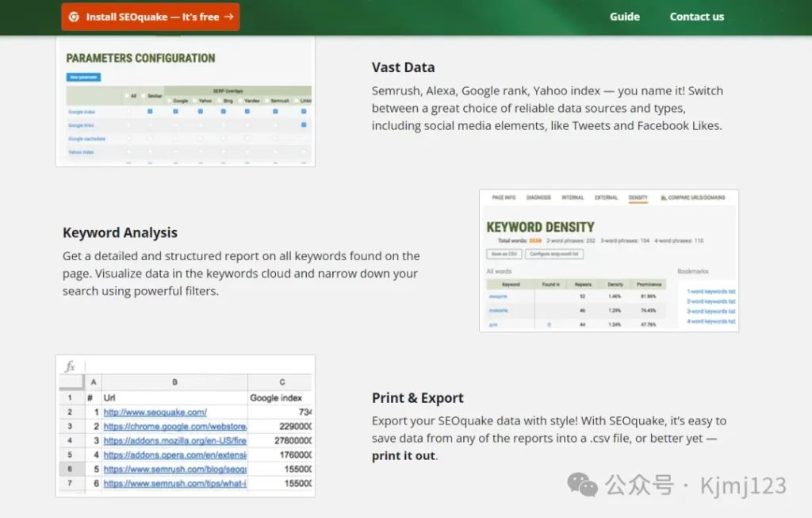Click the Save as CSV button

504,254
